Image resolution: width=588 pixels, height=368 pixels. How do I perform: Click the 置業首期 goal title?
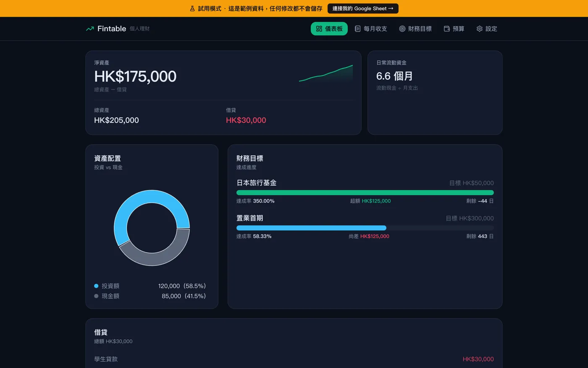point(249,218)
